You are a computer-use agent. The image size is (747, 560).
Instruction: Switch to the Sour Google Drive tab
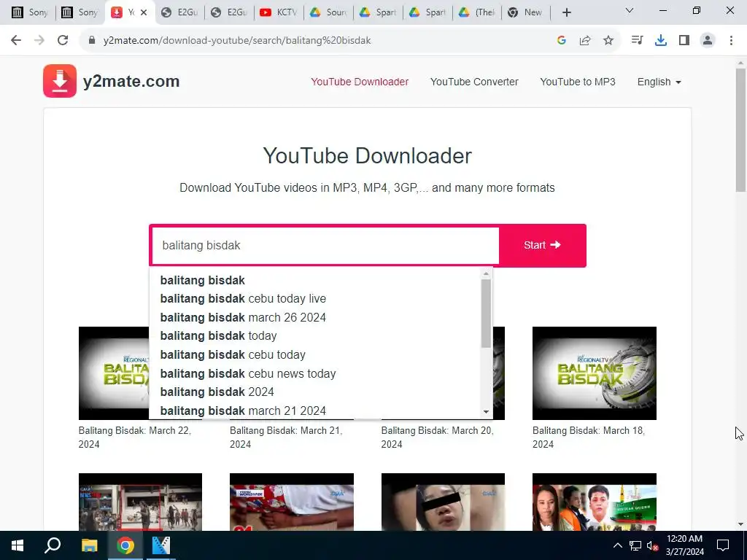(x=328, y=12)
